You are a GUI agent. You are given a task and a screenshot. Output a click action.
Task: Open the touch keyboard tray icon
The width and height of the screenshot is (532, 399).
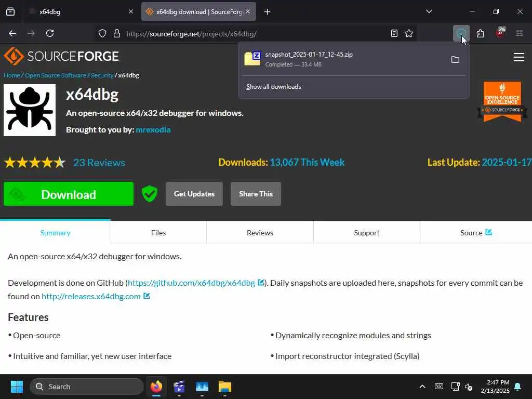(x=438, y=387)
